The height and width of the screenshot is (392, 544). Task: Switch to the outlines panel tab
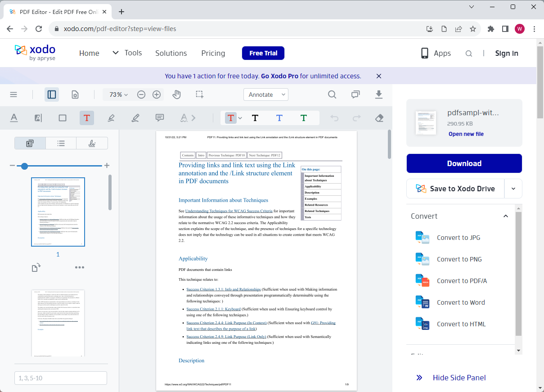point(61,143)
